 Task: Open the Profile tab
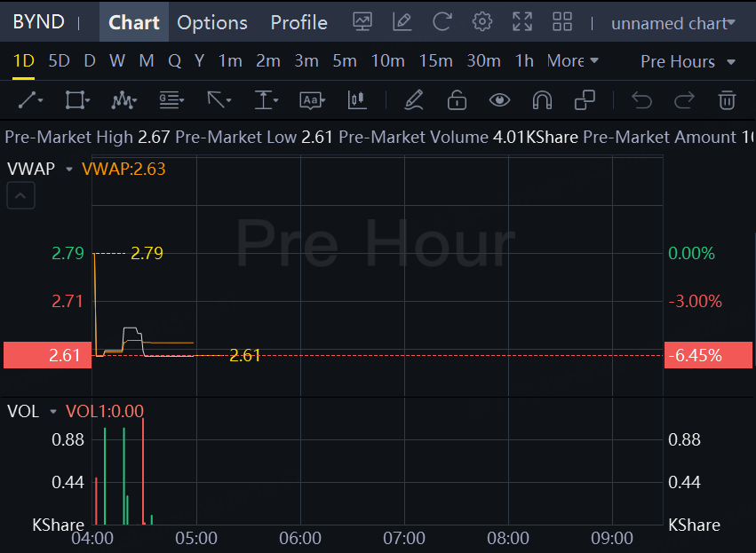(x=298, y=23)
